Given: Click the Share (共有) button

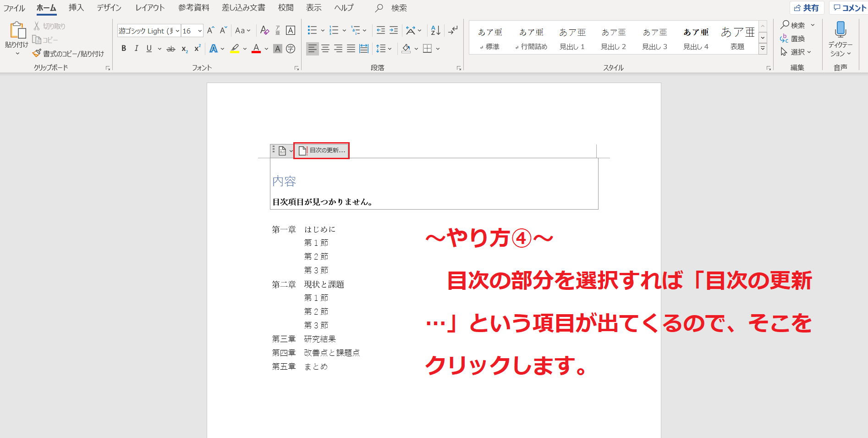Looking at the screenshot, I should click(807, 8).
